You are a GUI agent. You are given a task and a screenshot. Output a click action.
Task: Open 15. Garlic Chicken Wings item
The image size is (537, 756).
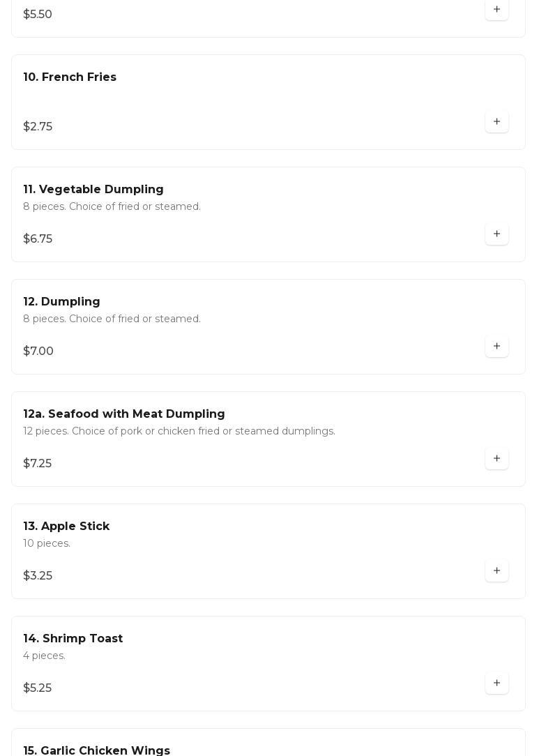pos(97,750)
